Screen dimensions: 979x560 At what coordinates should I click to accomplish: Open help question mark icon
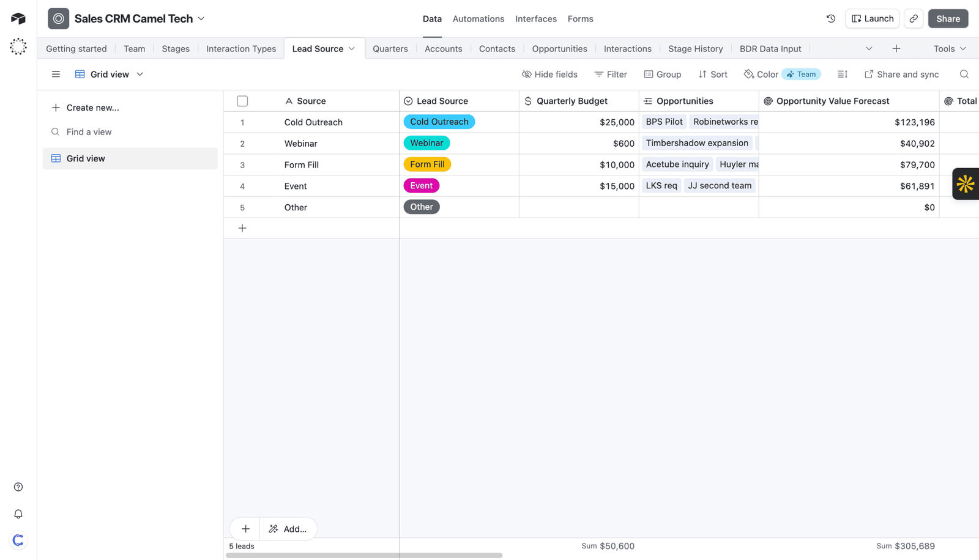pyautogui.click(x=18, y=487)
